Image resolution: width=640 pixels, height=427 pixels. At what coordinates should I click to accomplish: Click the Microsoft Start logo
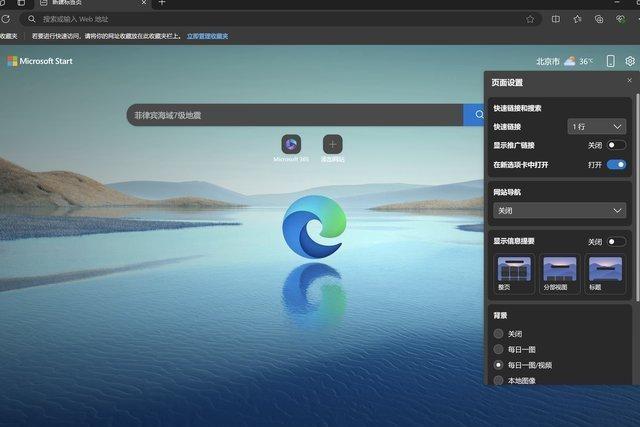coord(40,61)
